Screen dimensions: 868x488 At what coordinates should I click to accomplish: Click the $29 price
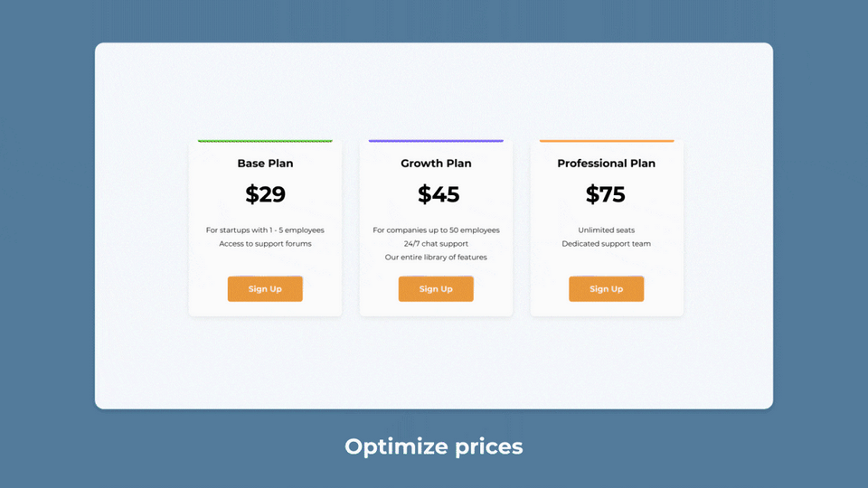click(x=265, y=194)
